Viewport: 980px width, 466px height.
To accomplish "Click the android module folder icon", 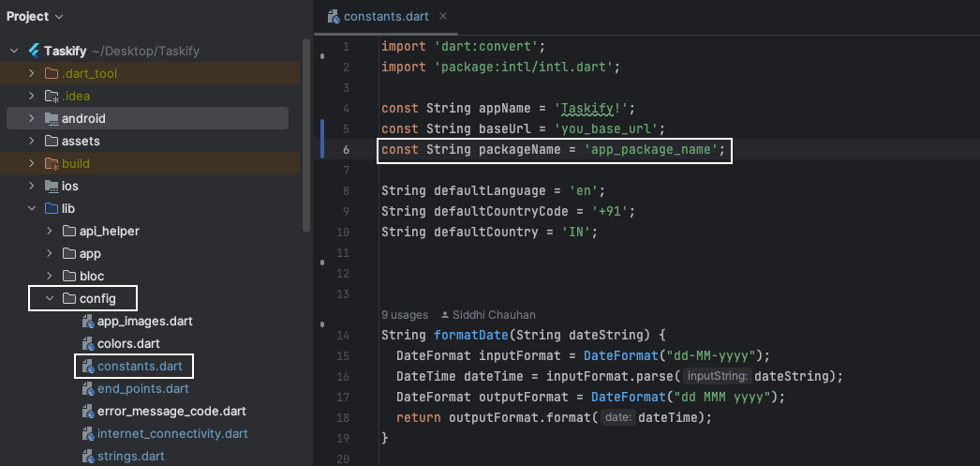I will [52, 118].
